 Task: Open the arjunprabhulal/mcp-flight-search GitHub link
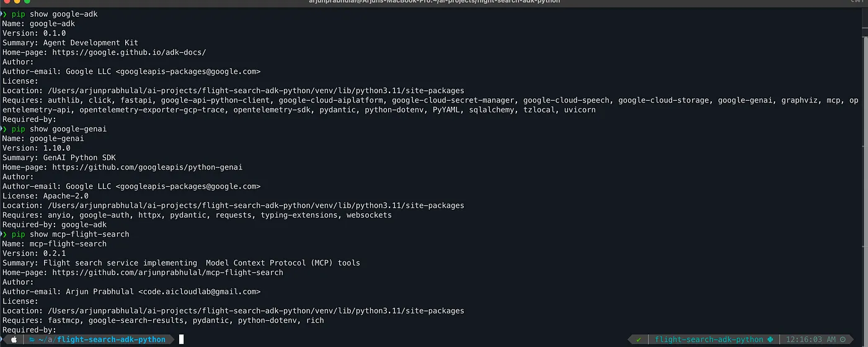click(x=167, y=273)
